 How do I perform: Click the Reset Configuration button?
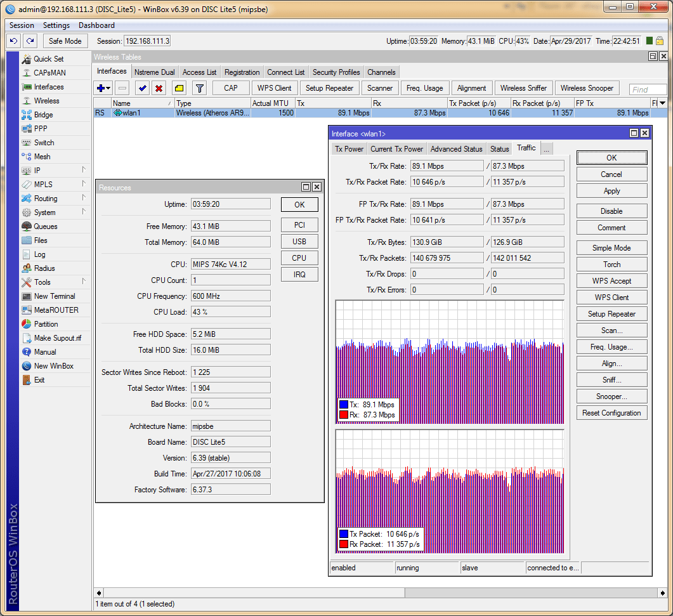[611, 413]
